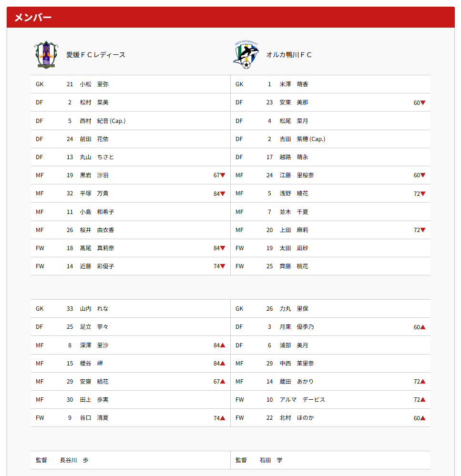Click the Ehime FC Ladies team crest

(x=45, y=55)
